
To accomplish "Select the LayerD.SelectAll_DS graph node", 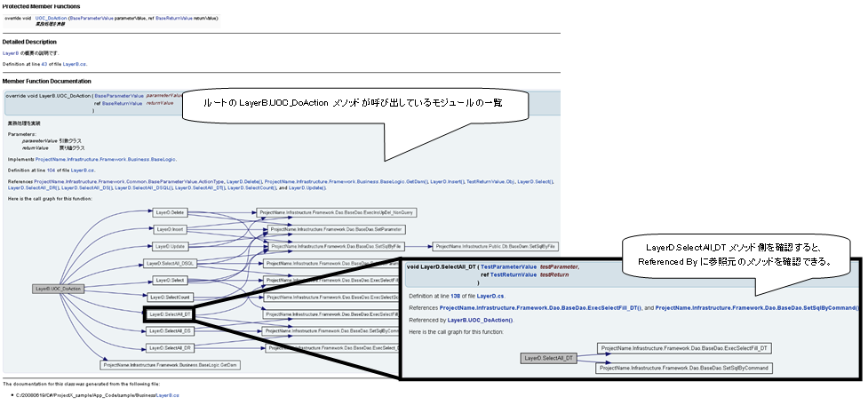I will tap(169, 330).
